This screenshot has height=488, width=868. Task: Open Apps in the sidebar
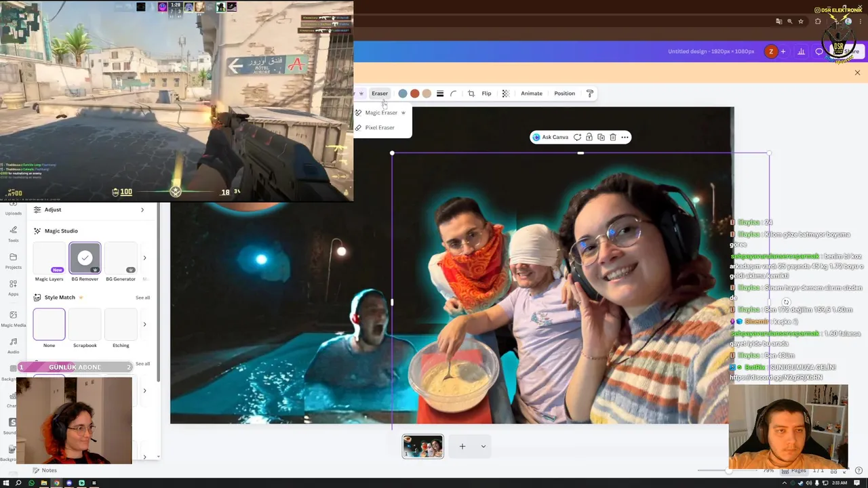tap(13, 288)
